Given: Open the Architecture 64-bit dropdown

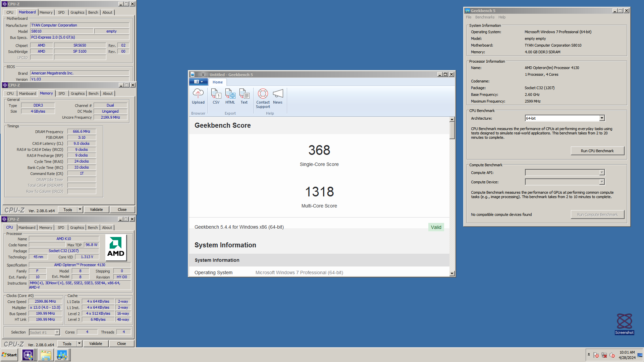Looking at the screenshot, I should pos(565,118).
